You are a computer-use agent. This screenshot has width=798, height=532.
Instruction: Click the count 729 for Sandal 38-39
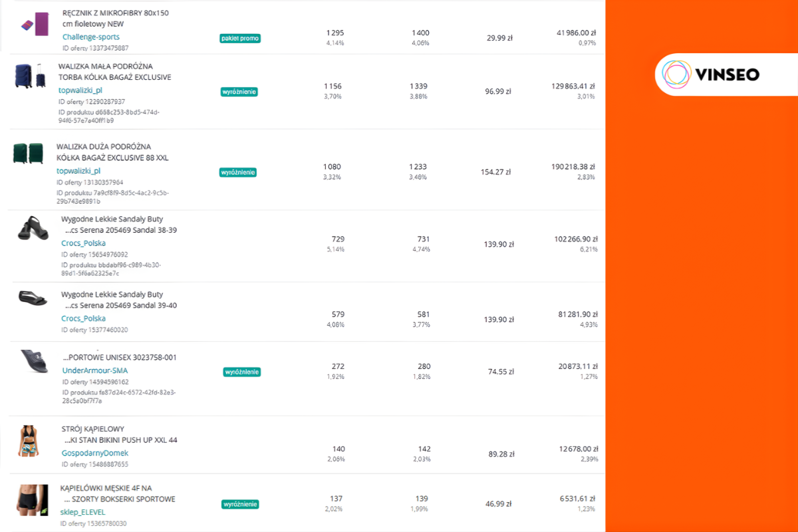click(338, 239)
